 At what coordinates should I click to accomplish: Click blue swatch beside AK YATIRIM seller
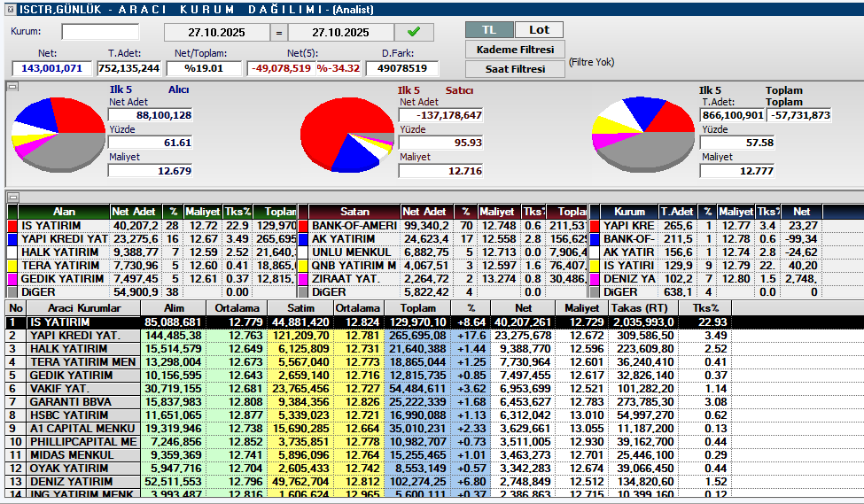pyautogui.click(x=302, y=239)
